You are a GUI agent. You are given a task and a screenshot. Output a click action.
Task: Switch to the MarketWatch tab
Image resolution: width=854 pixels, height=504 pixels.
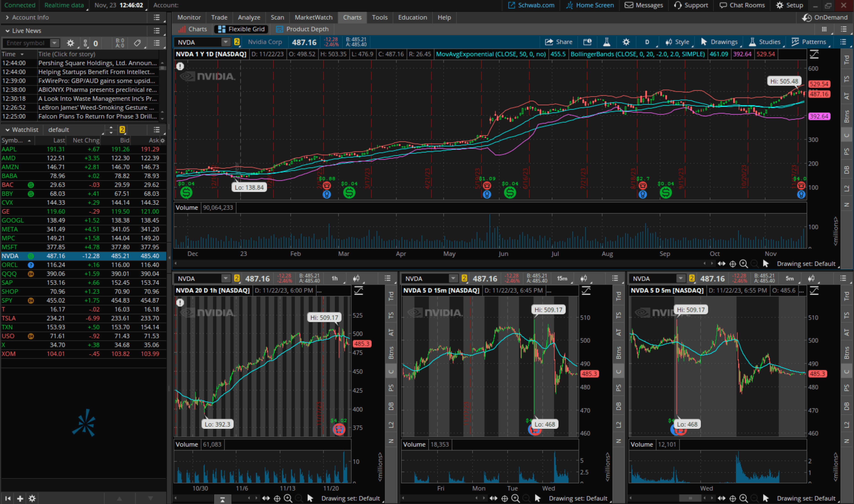[313, 17]
